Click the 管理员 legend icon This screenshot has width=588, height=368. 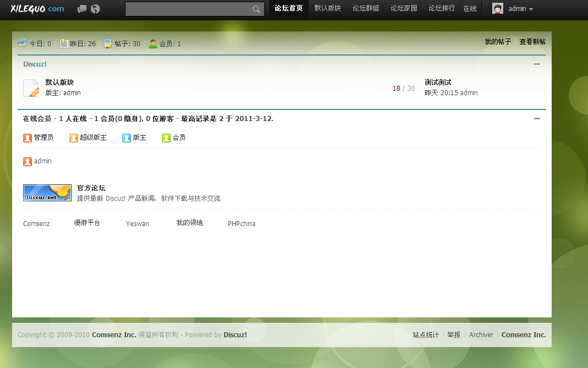click(28, 138)
